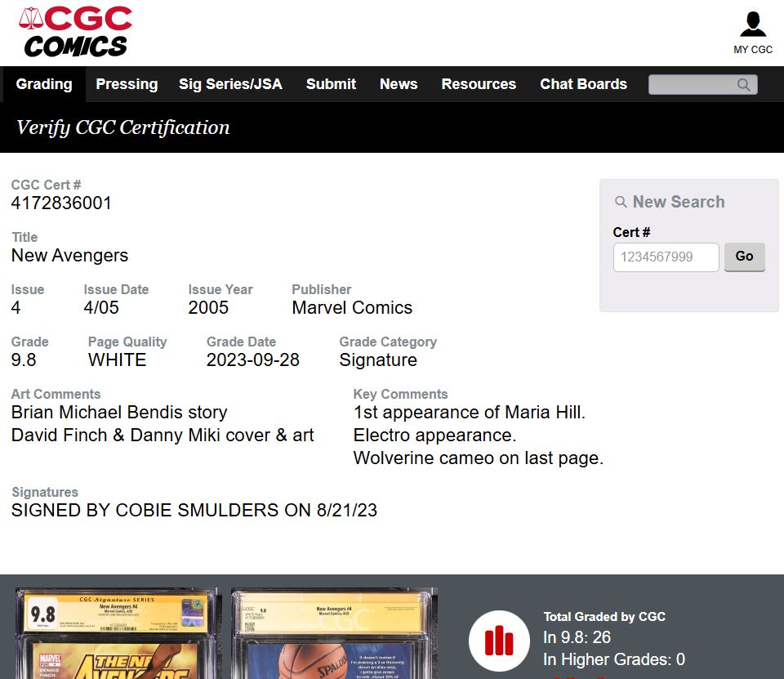Select the cert number 4172836001
Viewport: 784px width, 679px height.
click(x=61, y=203)
